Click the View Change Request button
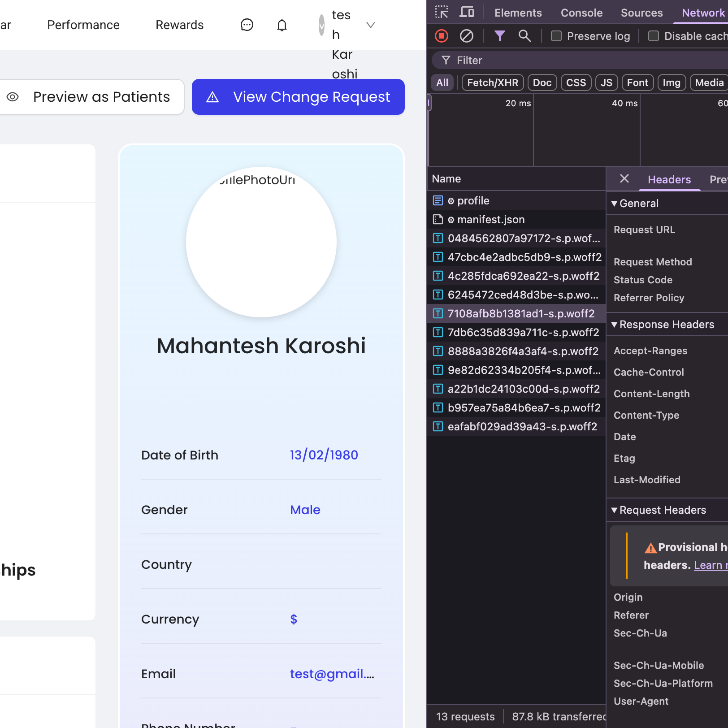This screenshot has width=728, height=728. point(298,97)
